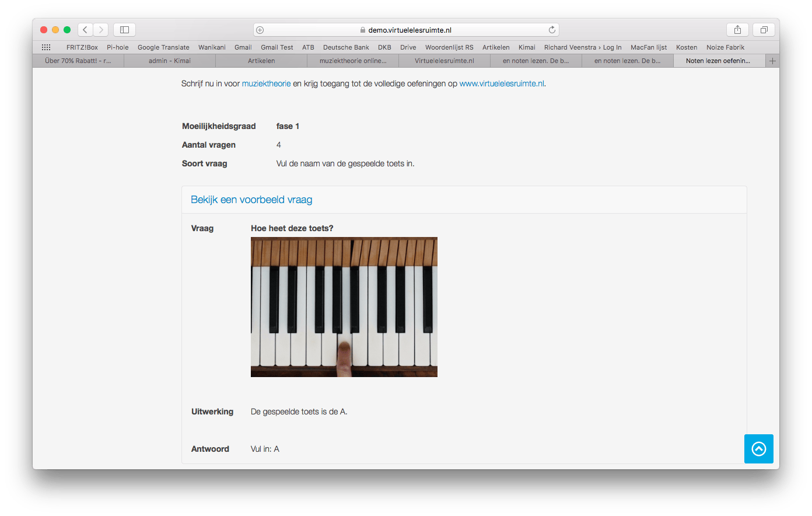Open the Google Translate bookmark
This screenshot has width=812, height=516.
(163, 47)
